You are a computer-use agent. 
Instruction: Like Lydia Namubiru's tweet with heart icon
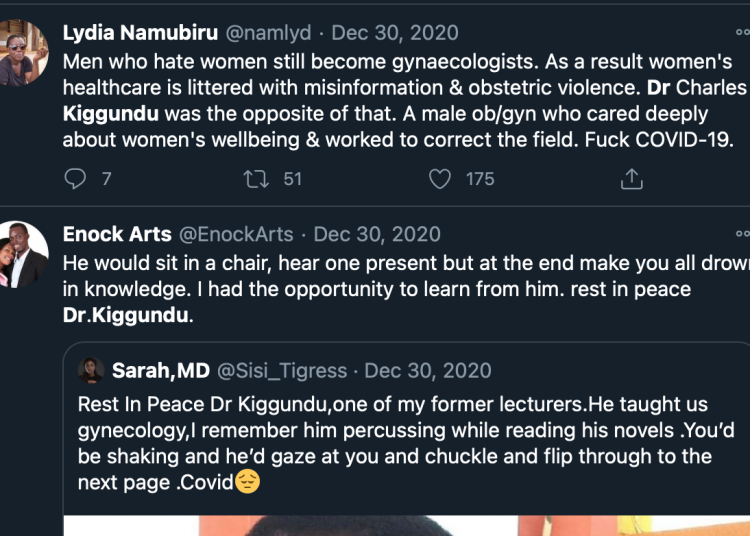tap(440, 179)
